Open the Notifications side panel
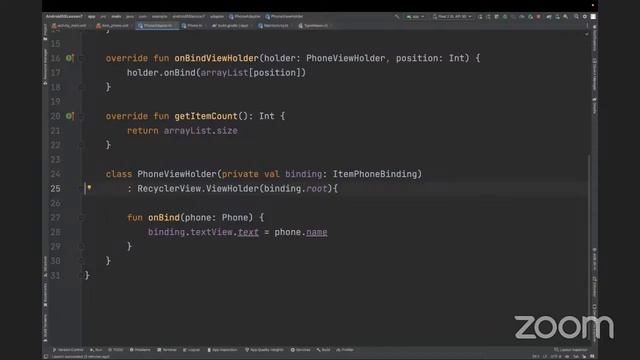 tap(595, 38)
